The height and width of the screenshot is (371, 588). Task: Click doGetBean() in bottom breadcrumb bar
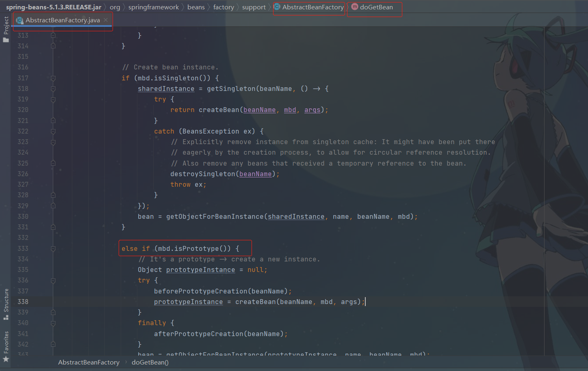tap(150, 362)
